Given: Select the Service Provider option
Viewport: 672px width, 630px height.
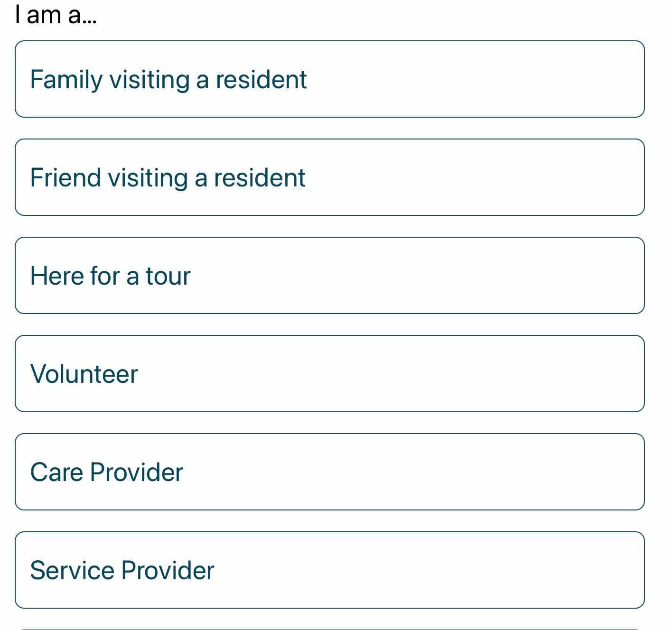Looking at the screenshot, I should (x=330, y=570).
